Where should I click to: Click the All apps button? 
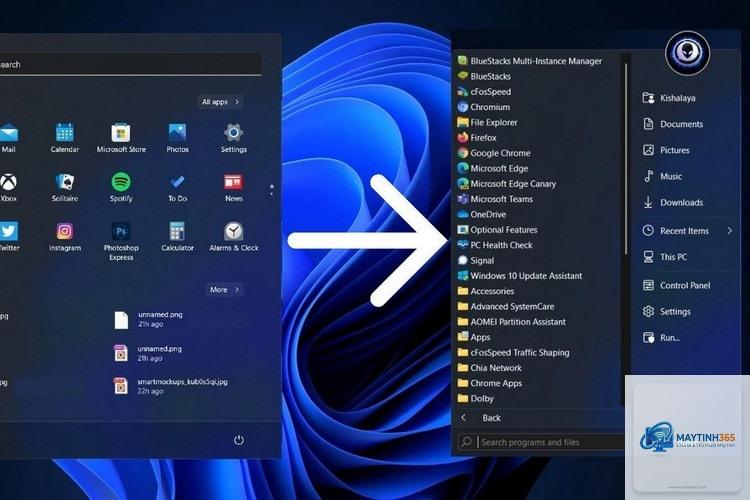(x=221, y=101)
